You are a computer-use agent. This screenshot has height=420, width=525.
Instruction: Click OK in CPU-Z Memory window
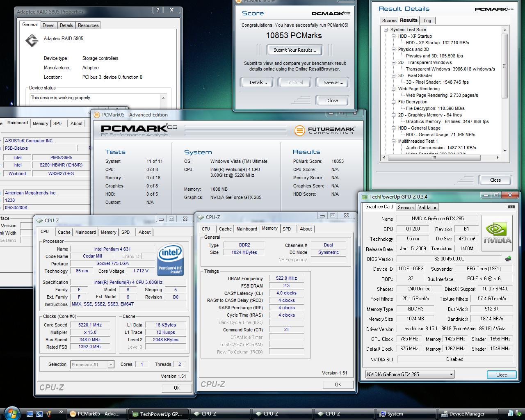338,384
